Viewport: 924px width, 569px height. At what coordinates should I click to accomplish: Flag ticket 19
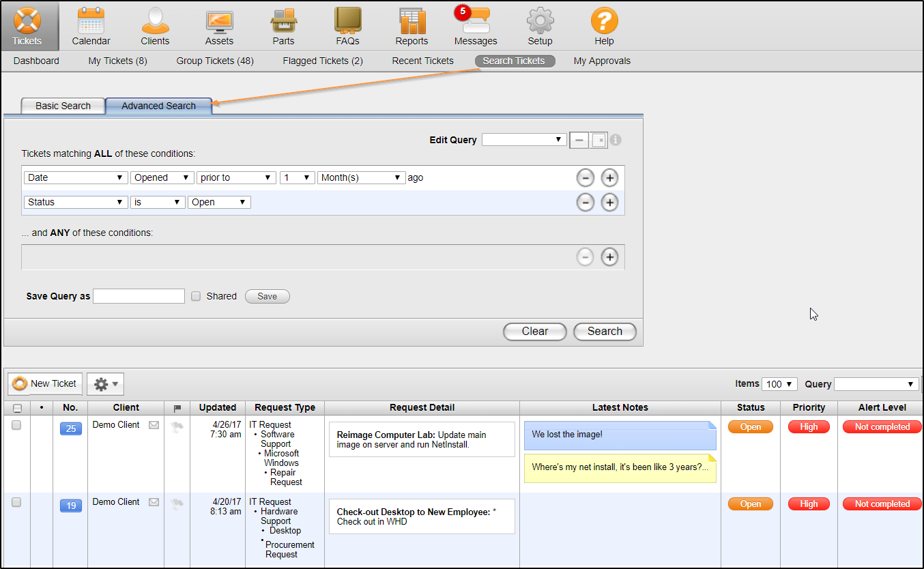pos(177,504)
